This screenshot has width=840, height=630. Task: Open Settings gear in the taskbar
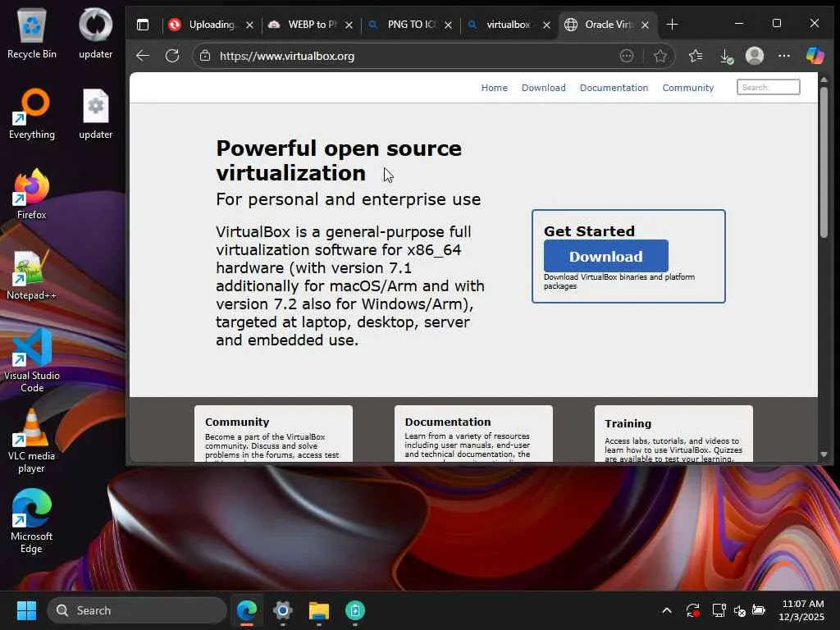tap(282, 610)
